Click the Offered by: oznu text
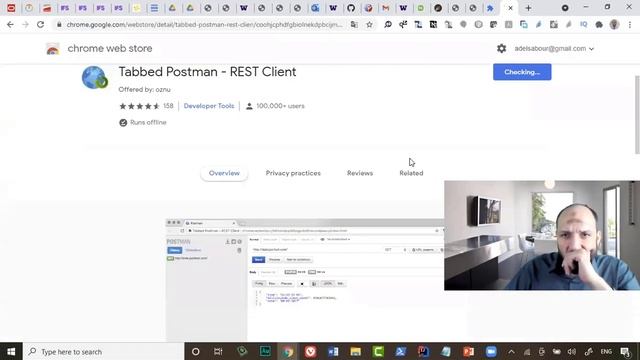Screen dimensions: 640x360 (144, 89)
